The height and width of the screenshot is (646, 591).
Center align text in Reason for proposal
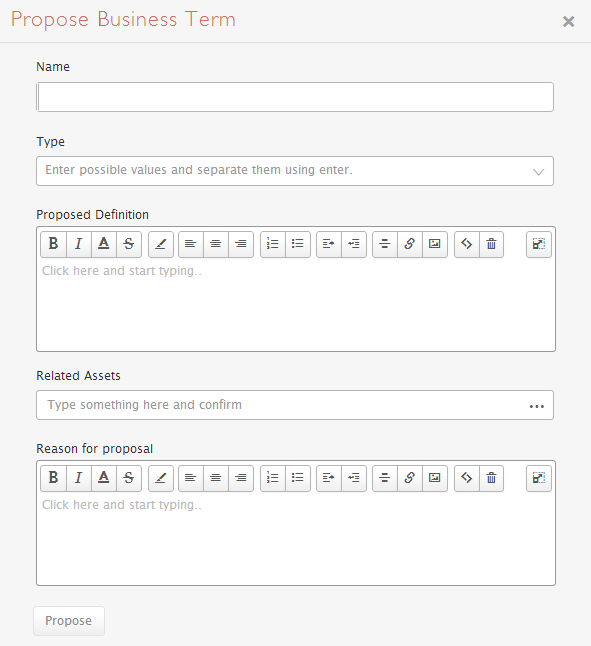pos(215,478)
